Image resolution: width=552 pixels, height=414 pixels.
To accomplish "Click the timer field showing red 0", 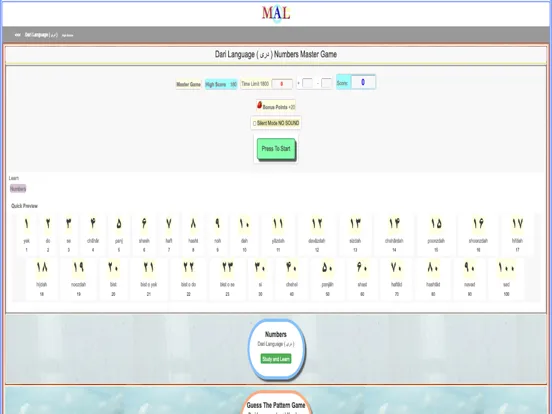I will pos(282,84).
